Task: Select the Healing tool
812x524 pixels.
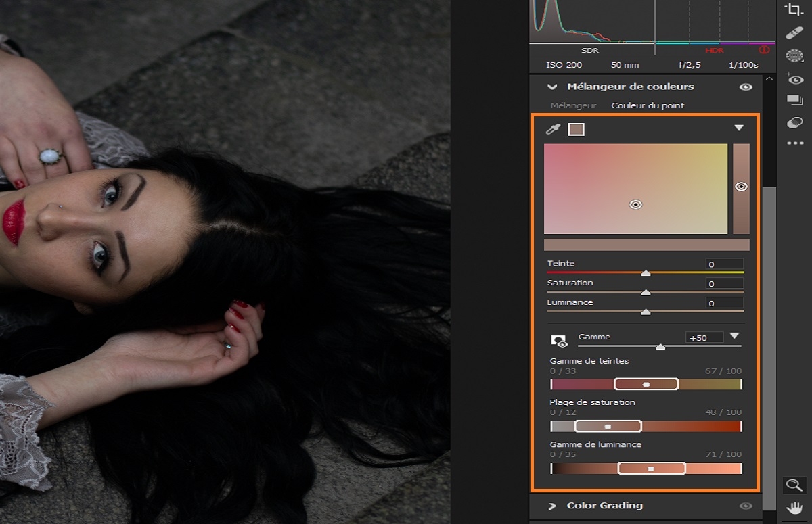Action: tap(795, 32)
